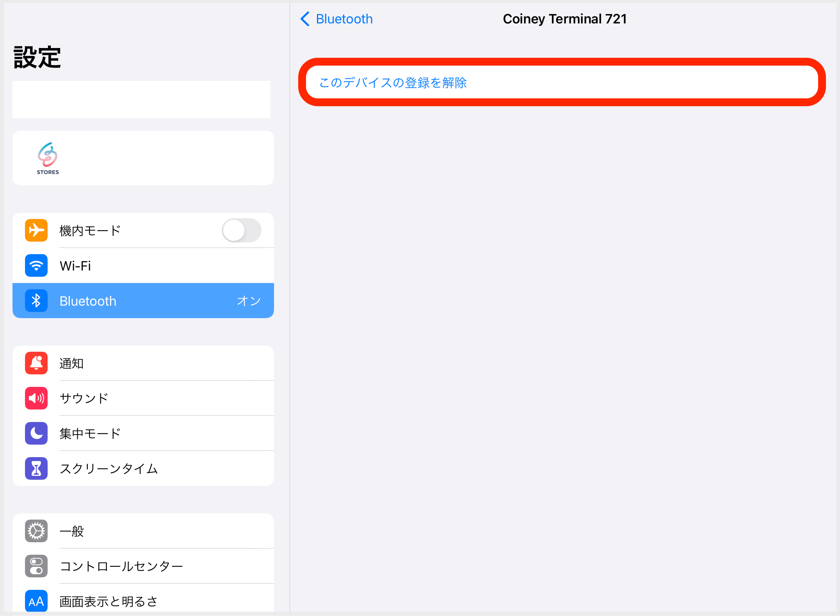Open 集中モード settings
840x616 pixels.
click(x=143, y=433)
